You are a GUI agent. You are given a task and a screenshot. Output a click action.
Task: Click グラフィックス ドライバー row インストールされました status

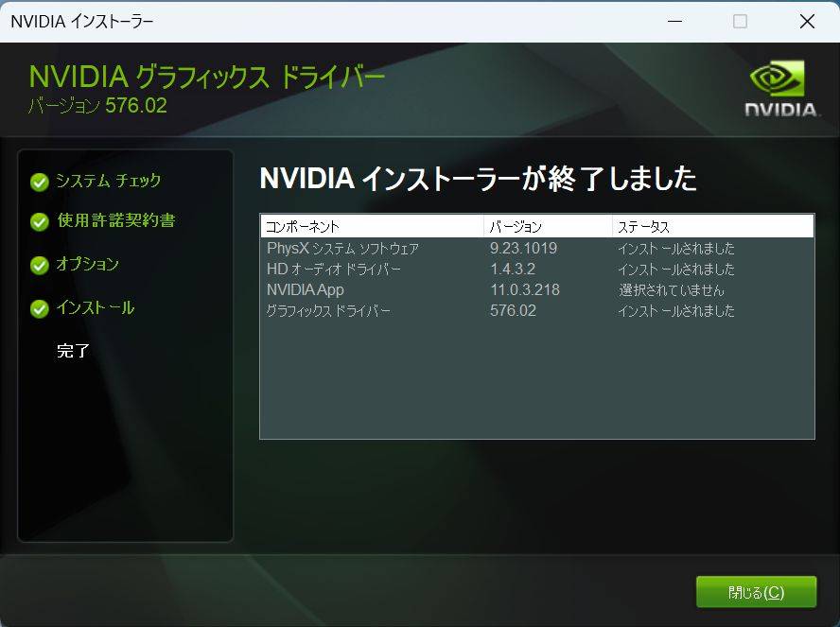tap(676, 311)
